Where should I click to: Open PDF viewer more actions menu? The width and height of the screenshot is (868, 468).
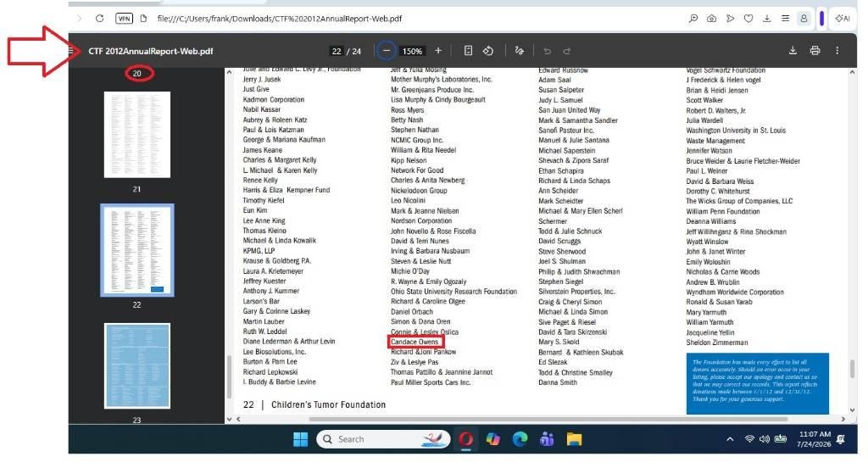pyautogui.click(x=837, y=50)
